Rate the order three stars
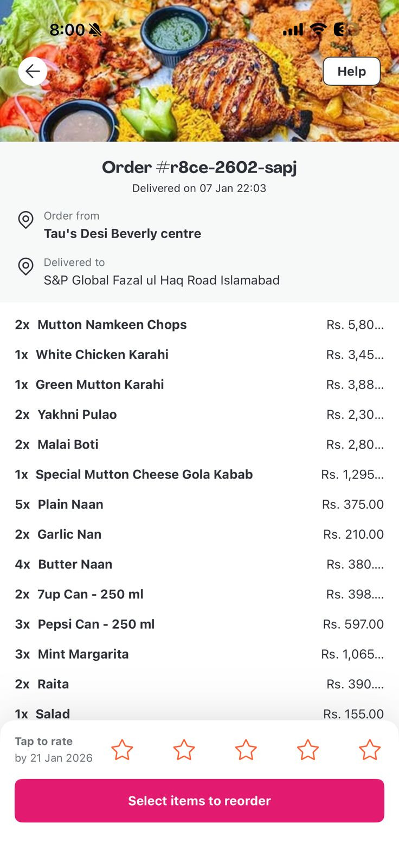This screenshot has height=868, width=399. point(246,750)
